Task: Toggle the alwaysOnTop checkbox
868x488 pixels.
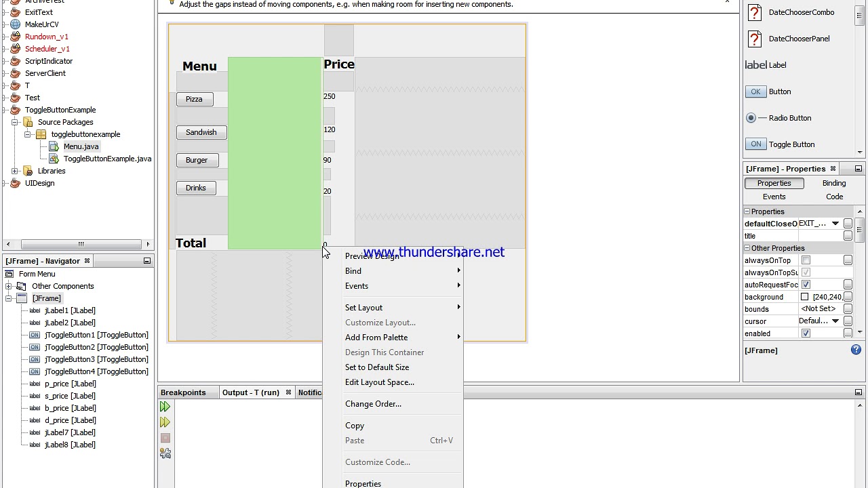Action: tap(806, 260)
